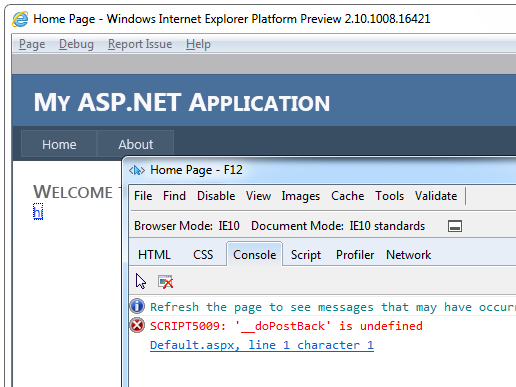
Task: Click the 'Refresh the page to see messages' text
Action: coord(333,307)
